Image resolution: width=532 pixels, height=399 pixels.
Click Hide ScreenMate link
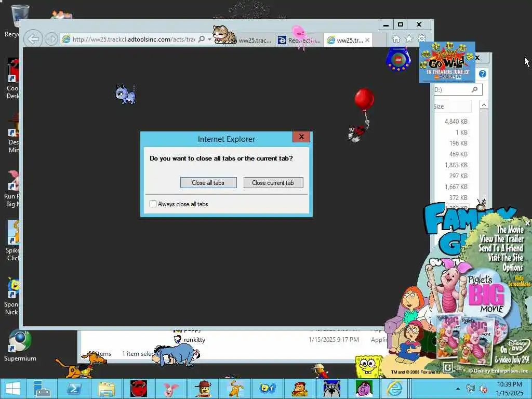point(519,281)
